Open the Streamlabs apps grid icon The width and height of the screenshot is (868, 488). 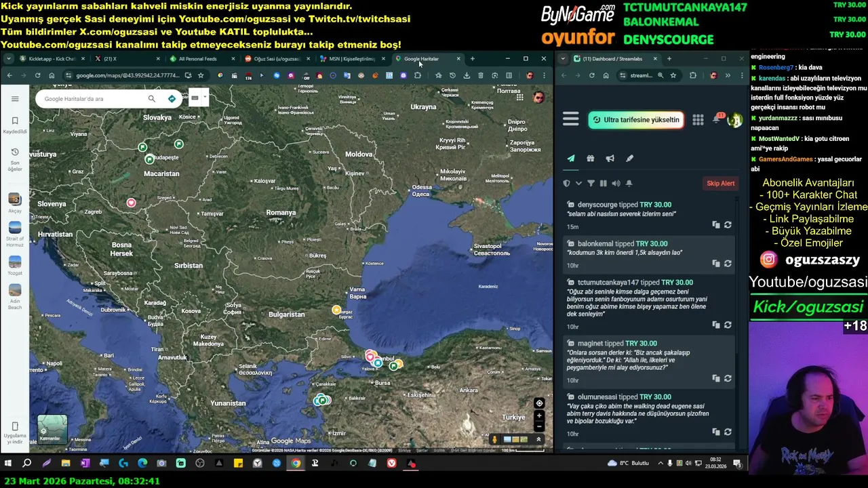coord(698,120)
